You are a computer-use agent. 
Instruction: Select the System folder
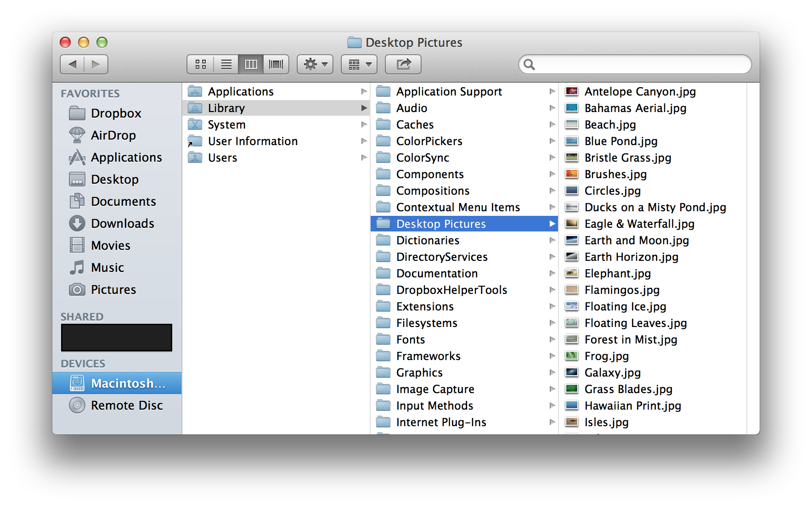tap(276, 124)
